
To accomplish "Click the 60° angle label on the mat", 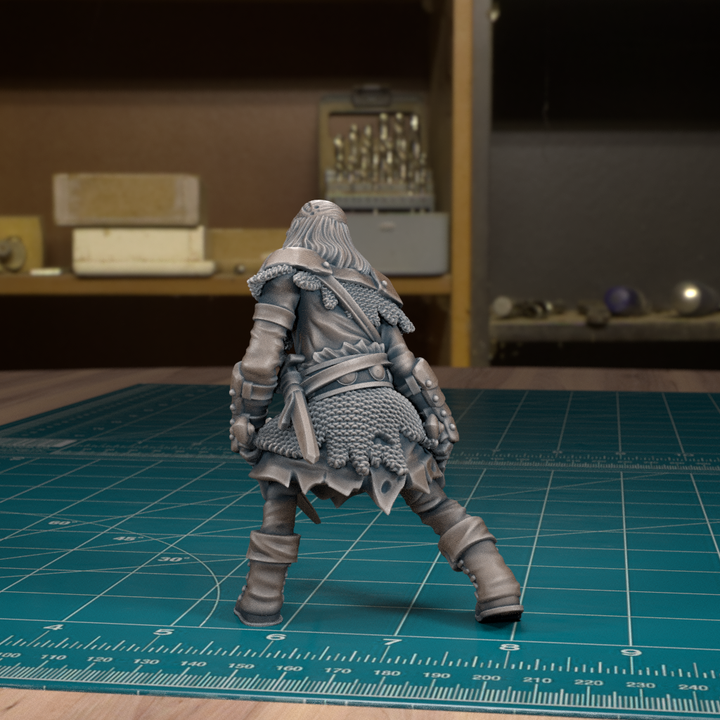I will coord(60,523).
